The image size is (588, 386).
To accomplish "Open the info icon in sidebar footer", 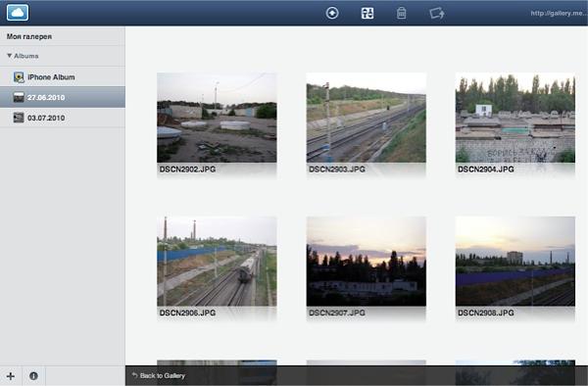I will click(33, 376).
